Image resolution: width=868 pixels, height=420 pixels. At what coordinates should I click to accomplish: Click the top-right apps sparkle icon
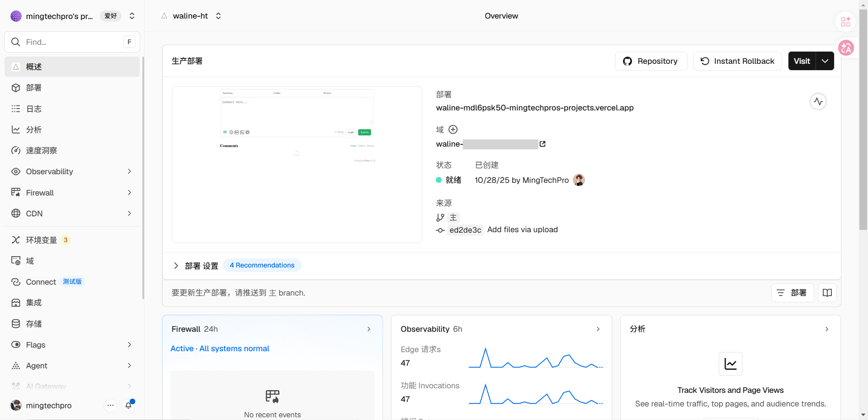846,22
